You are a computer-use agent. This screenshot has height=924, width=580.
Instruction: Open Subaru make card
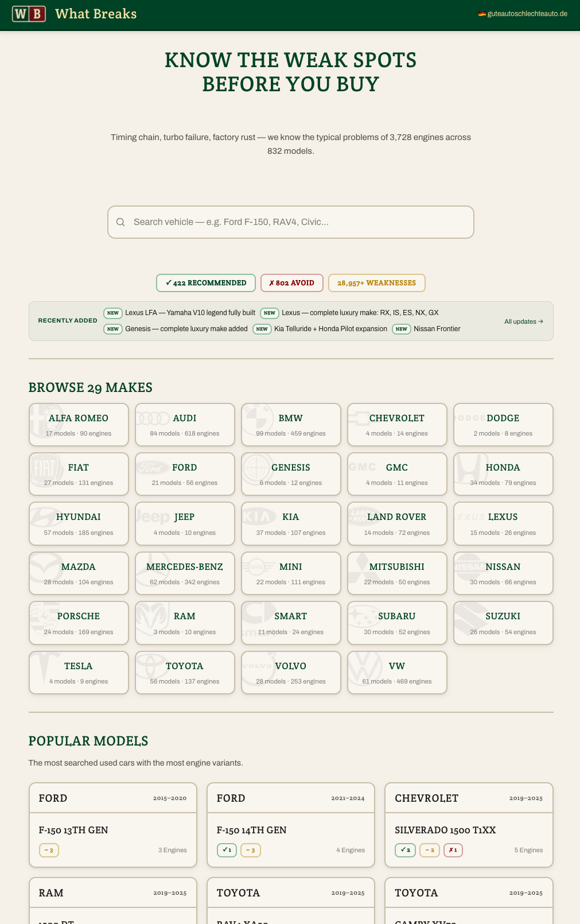click(x=397, y=623)
